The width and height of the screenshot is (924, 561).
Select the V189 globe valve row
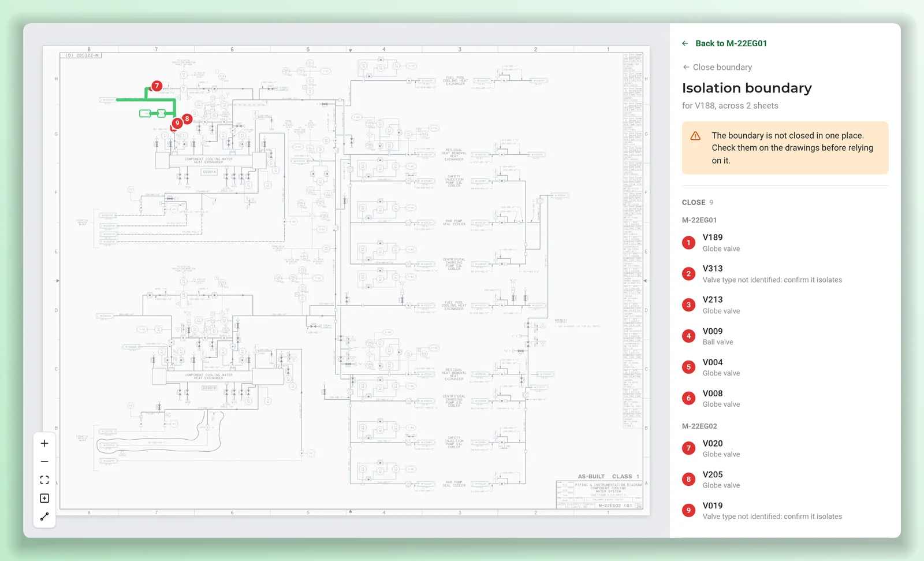(785, 243)
